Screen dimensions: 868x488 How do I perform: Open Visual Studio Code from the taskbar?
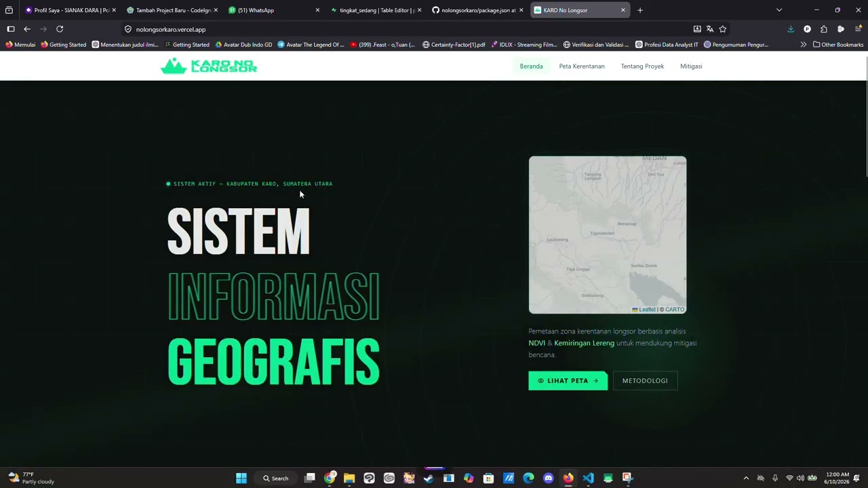[x=588, y=478]
